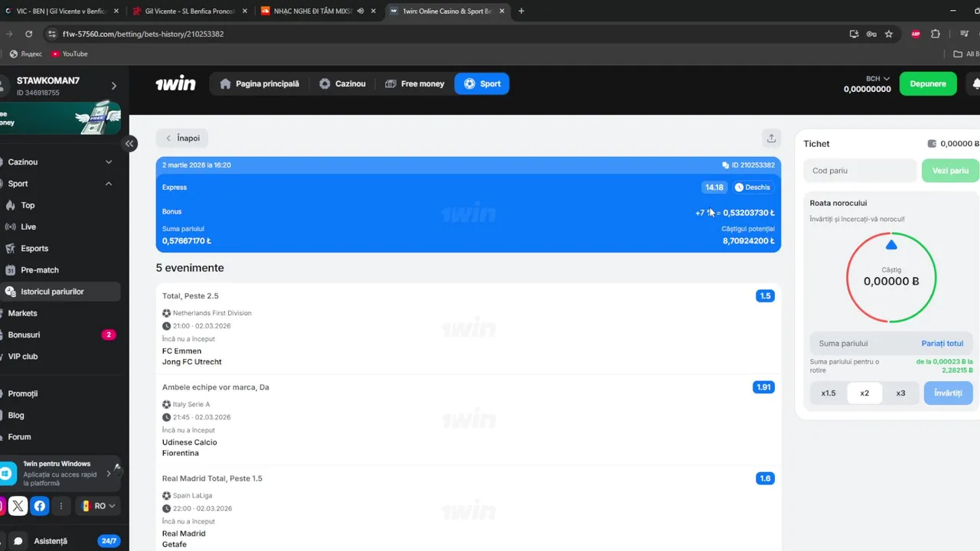
Task: Click FC Emmen team name
Action: point(182,351)
